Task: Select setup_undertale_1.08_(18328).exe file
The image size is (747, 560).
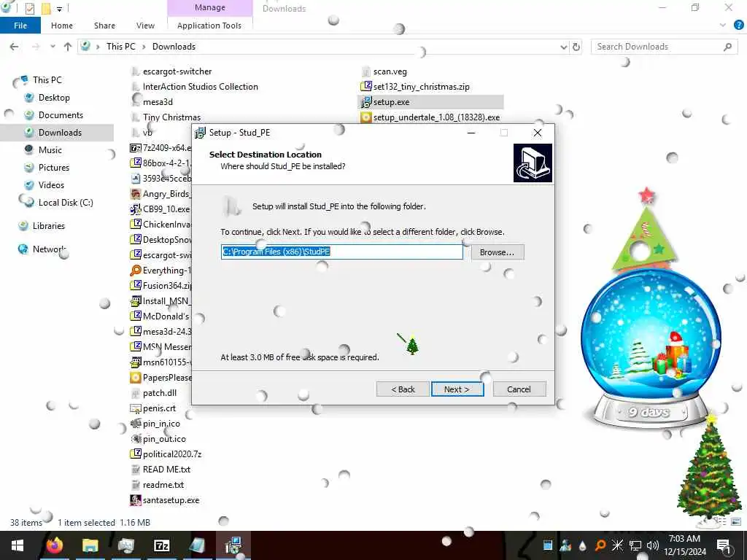Action: (x=436, y=117)
